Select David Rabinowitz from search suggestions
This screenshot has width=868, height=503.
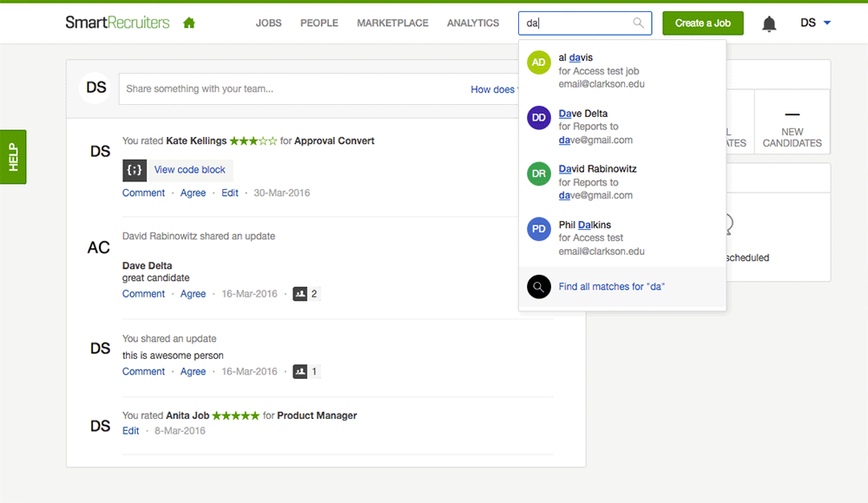coord(598,169)
